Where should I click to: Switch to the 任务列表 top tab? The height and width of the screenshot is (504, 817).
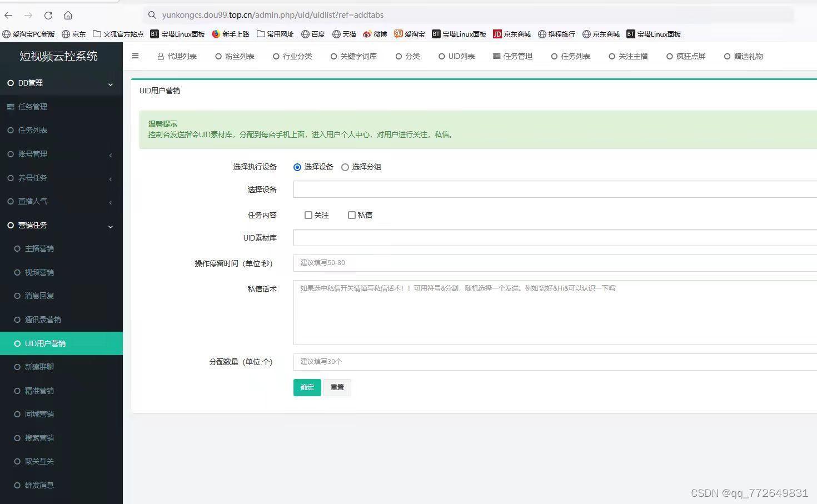click(570, 56)
